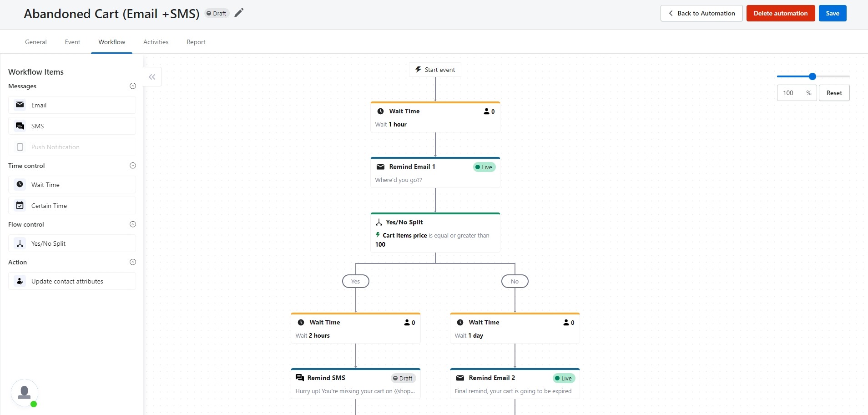Select the Yes/No Split branch icon in sidebar
This screenshot has height=415, width=868.
coord(20,243)
